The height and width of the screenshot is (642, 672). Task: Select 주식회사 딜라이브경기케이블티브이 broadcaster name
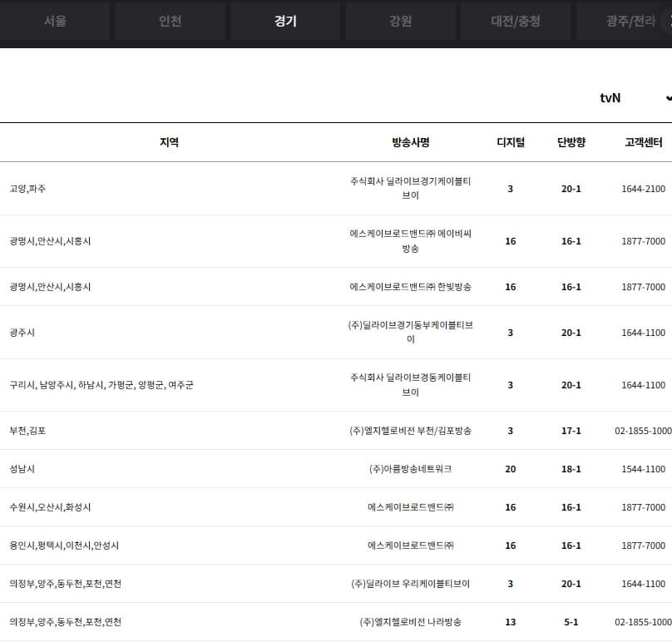411,188
